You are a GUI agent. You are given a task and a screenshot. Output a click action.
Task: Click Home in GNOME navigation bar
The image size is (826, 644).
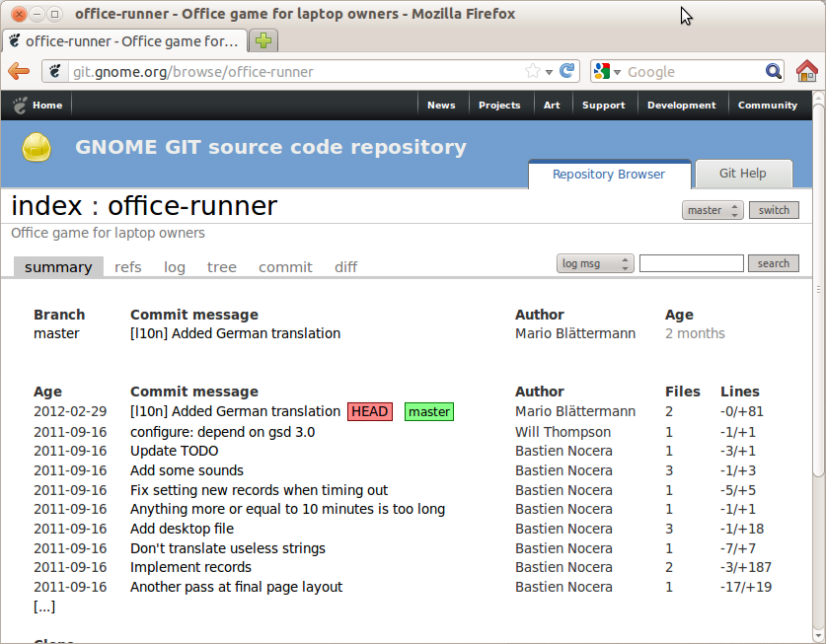coord(47,106)
